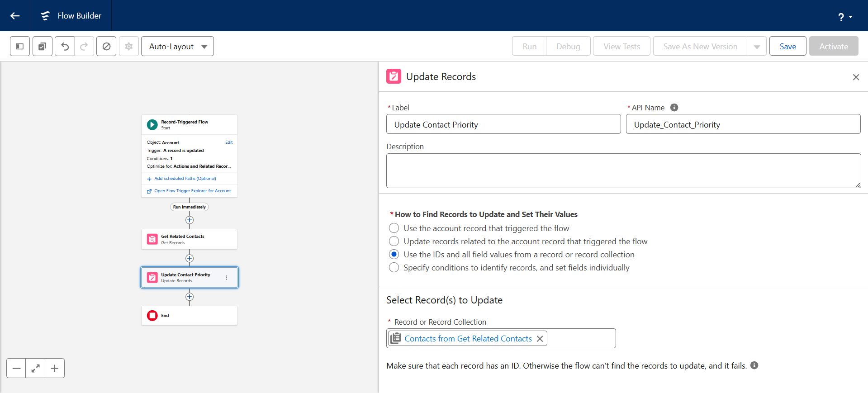Click the End element icon
Screen dimensions: 868x393
tap(152, 316)
